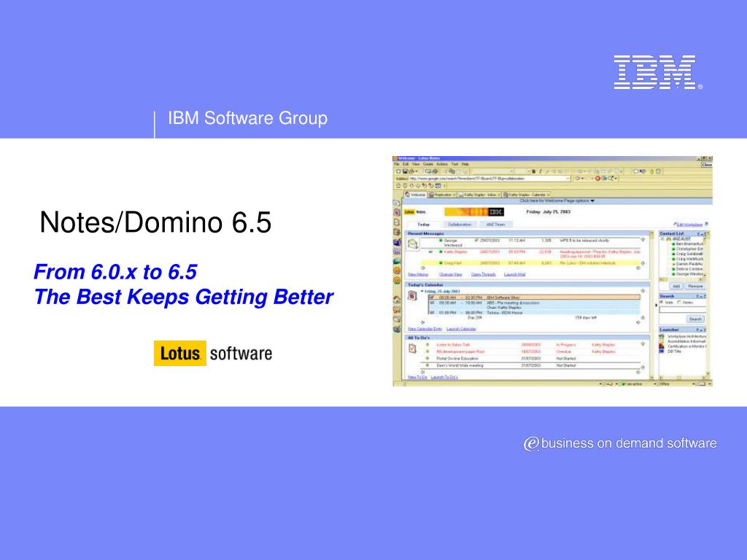Click the Close button under title bar
The image size is (747, 560).
pos(707,165)
